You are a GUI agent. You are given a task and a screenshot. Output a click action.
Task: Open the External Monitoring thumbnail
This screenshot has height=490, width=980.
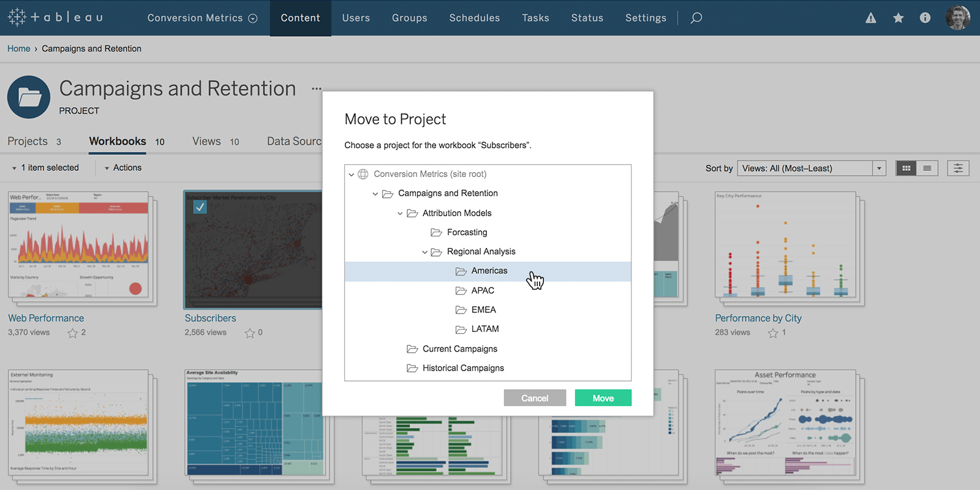[x=79, y=423]
